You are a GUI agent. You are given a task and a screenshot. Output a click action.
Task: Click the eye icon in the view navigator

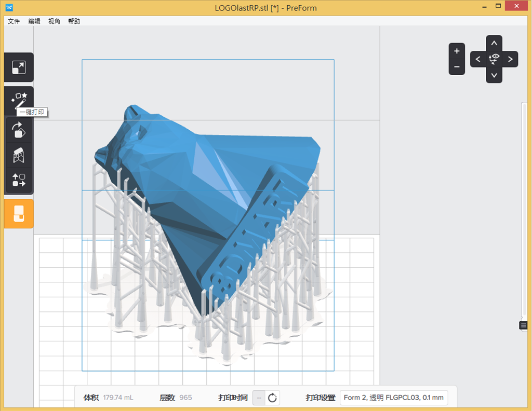coord(494,59)
